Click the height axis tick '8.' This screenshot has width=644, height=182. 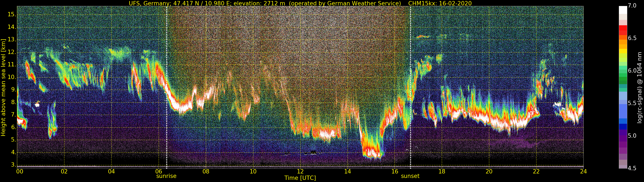(13, 102)
